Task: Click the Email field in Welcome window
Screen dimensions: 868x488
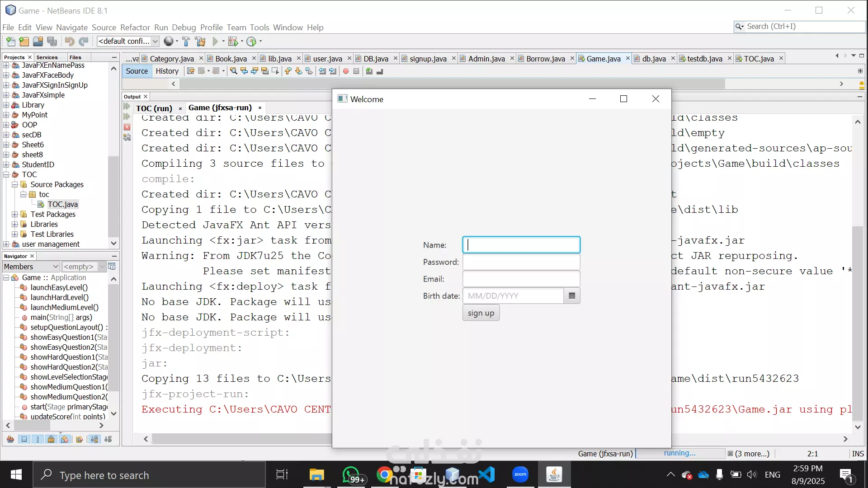Action: click(x=521, y=279)
